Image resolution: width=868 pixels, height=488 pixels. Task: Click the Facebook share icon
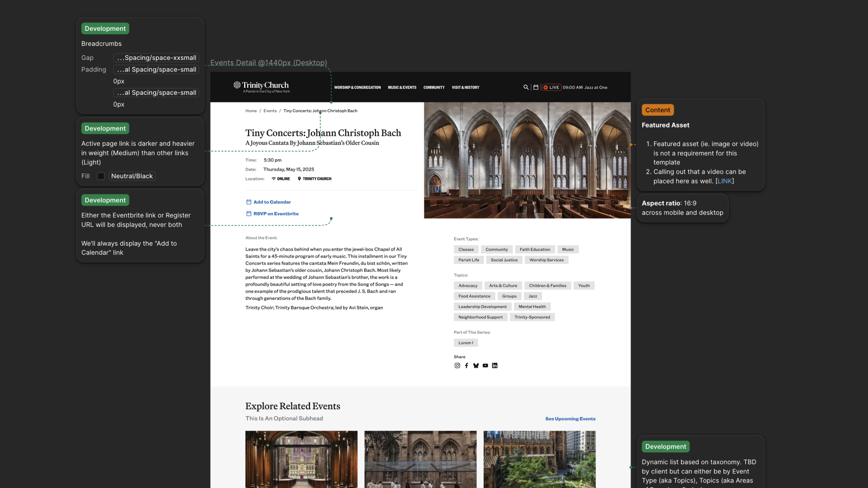click(x=467, y=365)
